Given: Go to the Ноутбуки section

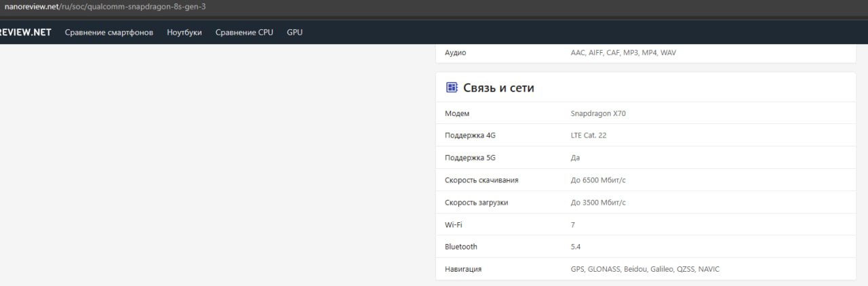Looking at the screenshot, I should (x=184, y=33).
